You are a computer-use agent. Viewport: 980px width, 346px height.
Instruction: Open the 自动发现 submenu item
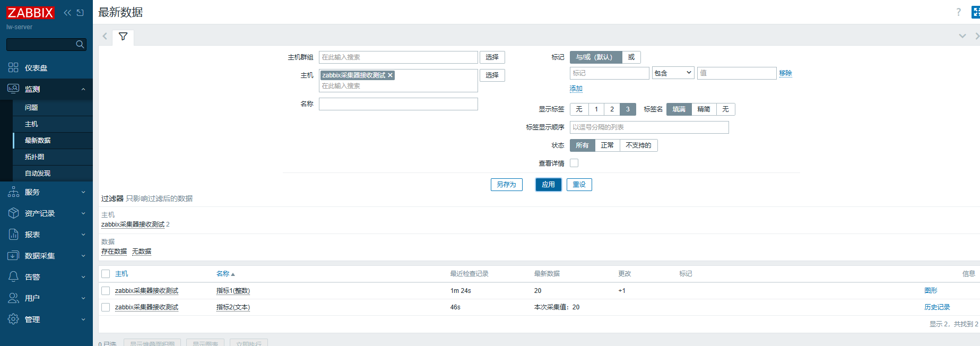coord(53,174)
